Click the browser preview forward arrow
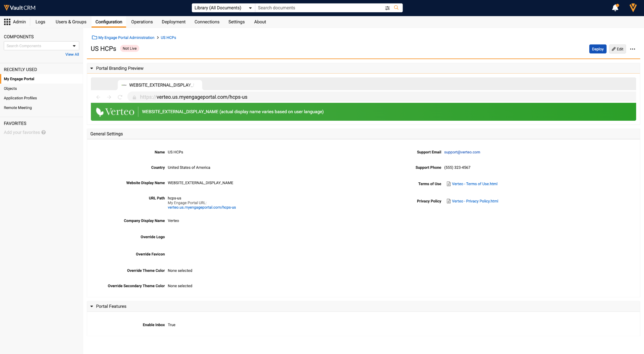Screen dimensions: 644x354 (x=109, y=97)
